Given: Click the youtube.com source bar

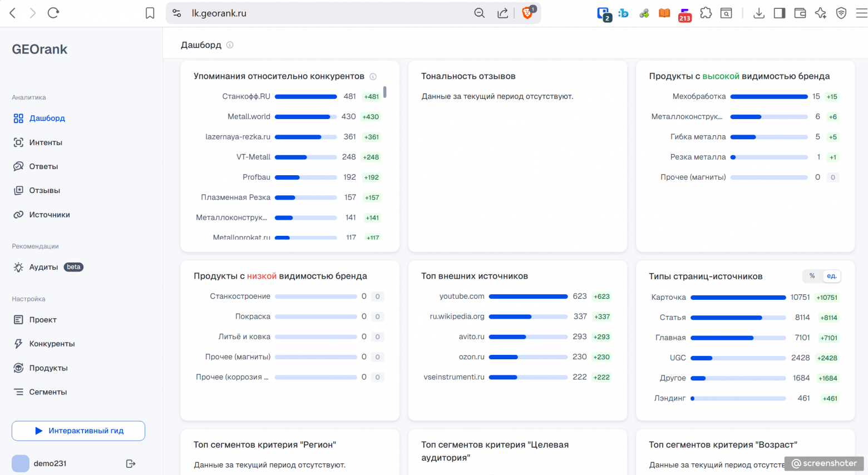Looking at the screenshot, I should [528, 296].
